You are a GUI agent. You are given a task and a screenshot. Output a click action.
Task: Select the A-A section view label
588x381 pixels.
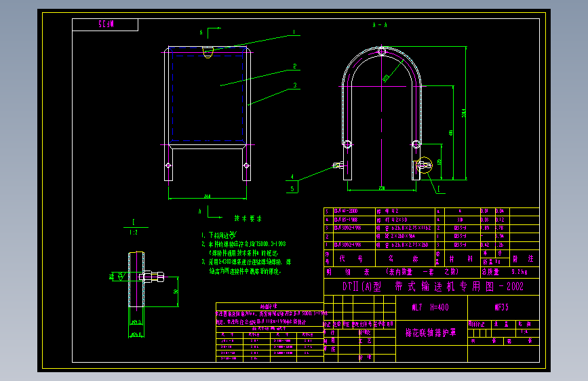(380, 25)
